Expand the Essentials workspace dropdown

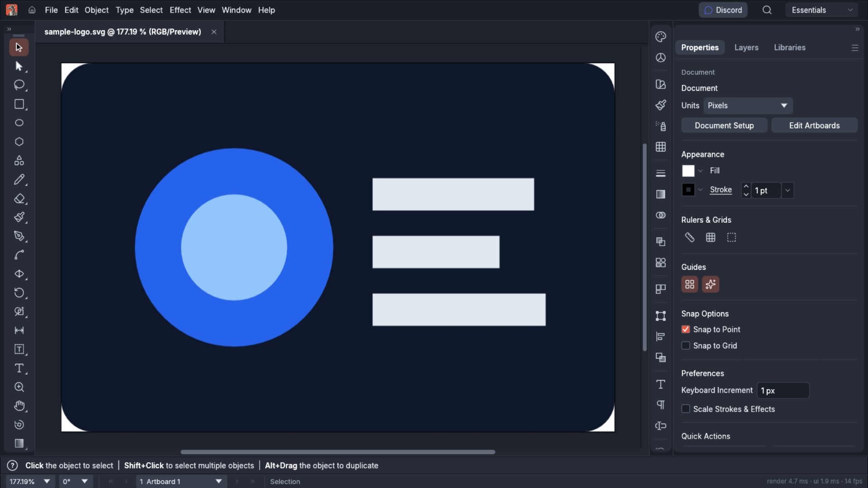click(x=822, y=10)
